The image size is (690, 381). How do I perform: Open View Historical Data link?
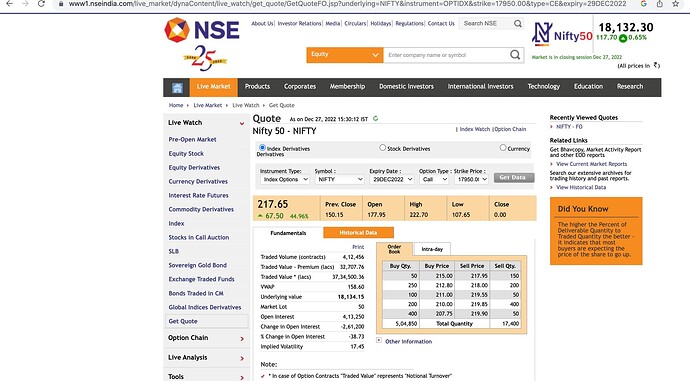coord(581,187)
